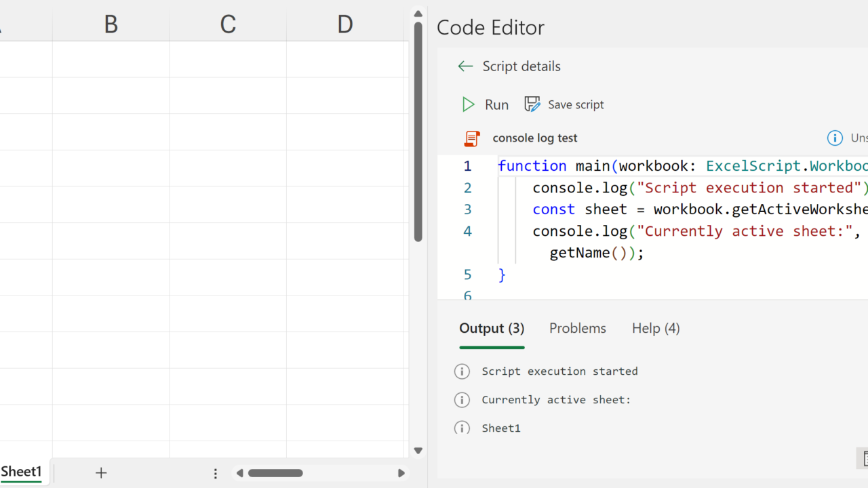Viewport: 868px width, 488px height.
Task: Open the Problems tab
Action: [577, 329]
